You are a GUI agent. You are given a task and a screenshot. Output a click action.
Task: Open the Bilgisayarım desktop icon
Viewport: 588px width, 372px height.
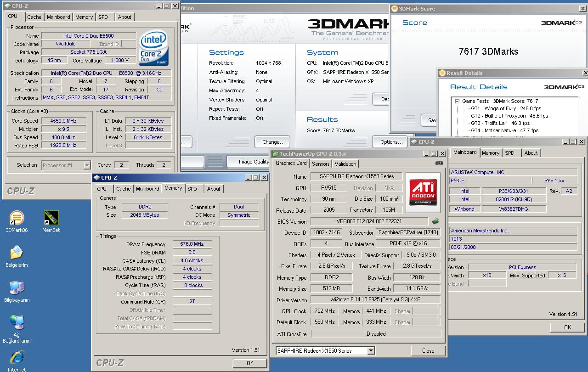[17, 291]
